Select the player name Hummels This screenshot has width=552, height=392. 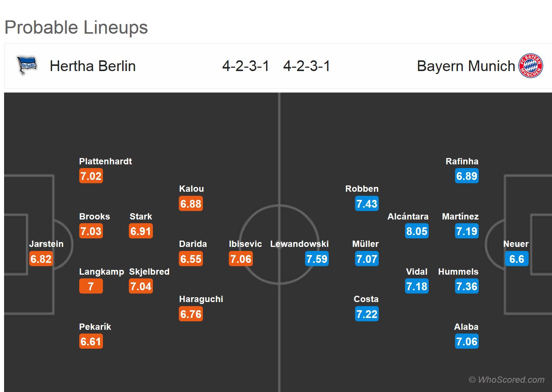coord(458,272)
